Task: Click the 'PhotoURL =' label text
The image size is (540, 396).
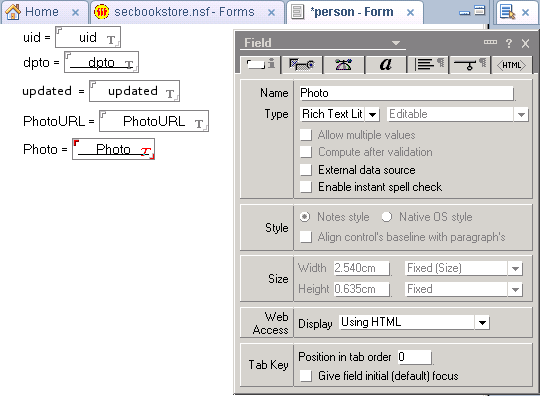Action: pyautogui.click(x=59, y=121)
